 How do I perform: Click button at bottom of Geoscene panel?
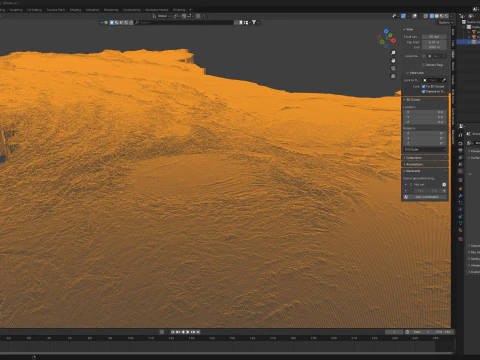point(425,197)
